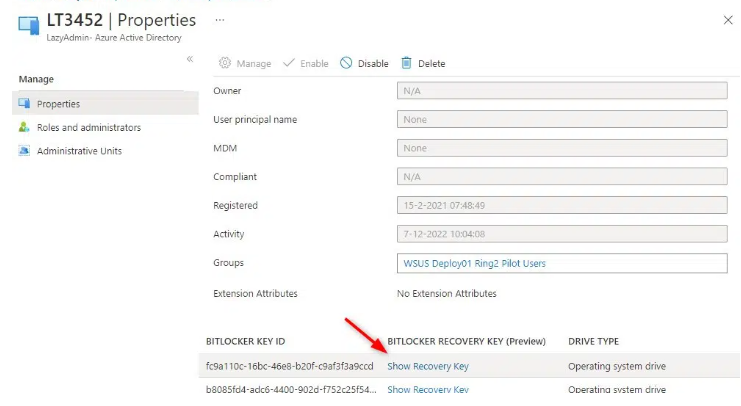Open WSUS Deploy01 Ring2 Pilot Users group
Image resolution: width=741 pixels, height=406 pixels.
tap(473, 263)
